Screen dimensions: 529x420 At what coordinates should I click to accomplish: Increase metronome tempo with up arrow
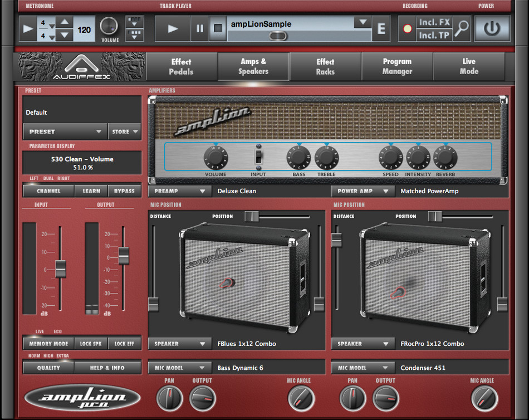pyautogui.click(x=65, y=22)
